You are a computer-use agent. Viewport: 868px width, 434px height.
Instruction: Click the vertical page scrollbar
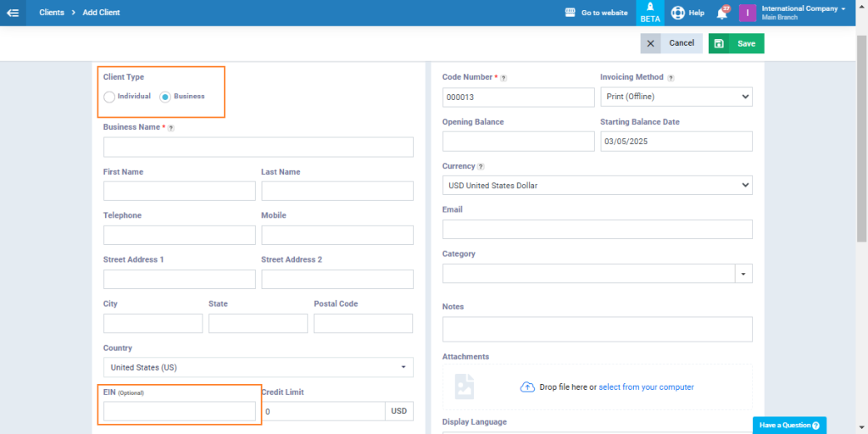pyautogui.click(x=862, y=140)
